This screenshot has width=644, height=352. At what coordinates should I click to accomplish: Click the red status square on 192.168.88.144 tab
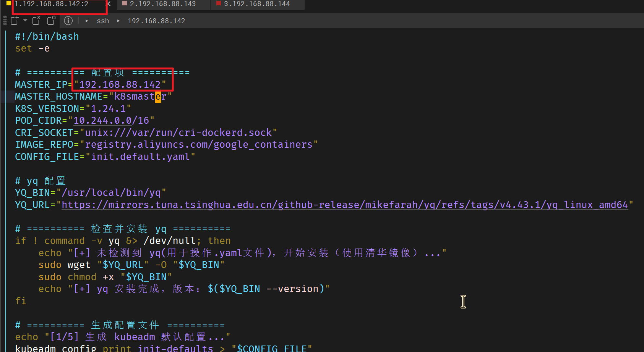coord(219,3)
